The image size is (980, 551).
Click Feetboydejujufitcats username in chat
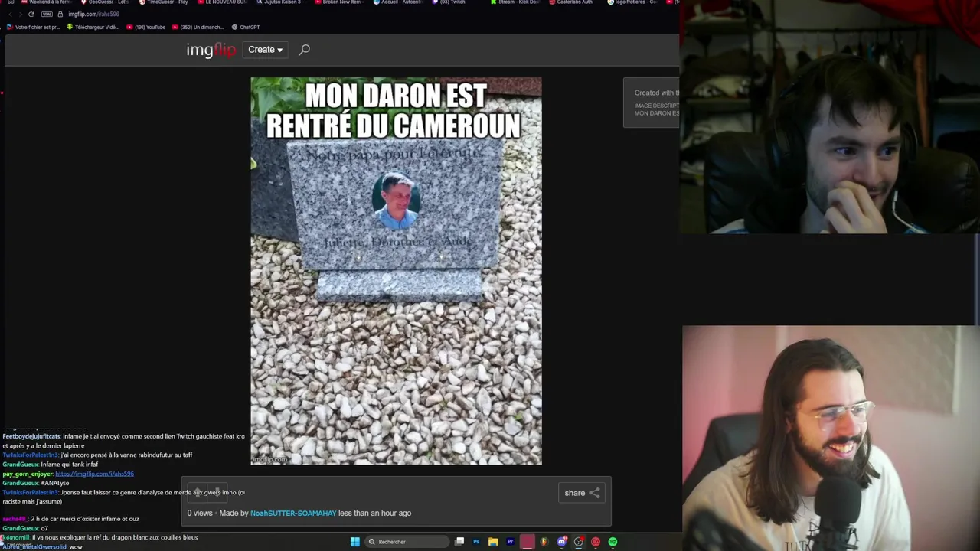point(31,436)
